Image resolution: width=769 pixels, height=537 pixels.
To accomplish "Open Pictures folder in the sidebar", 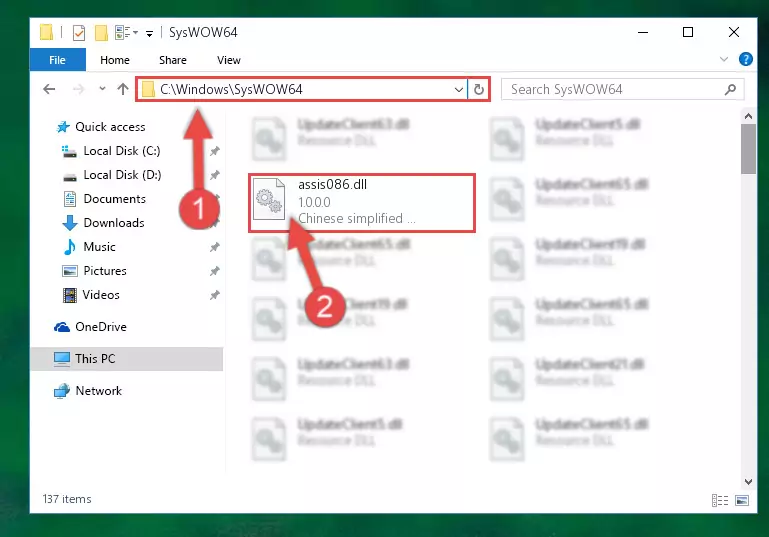I will point(104,271).
